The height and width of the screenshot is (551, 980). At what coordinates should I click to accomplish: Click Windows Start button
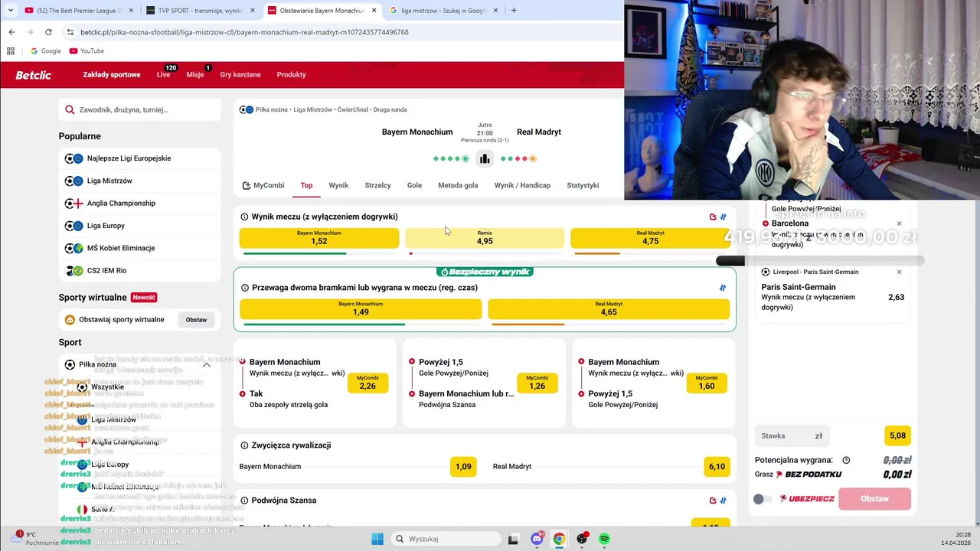pyautogui.click(x=377, y=539)
